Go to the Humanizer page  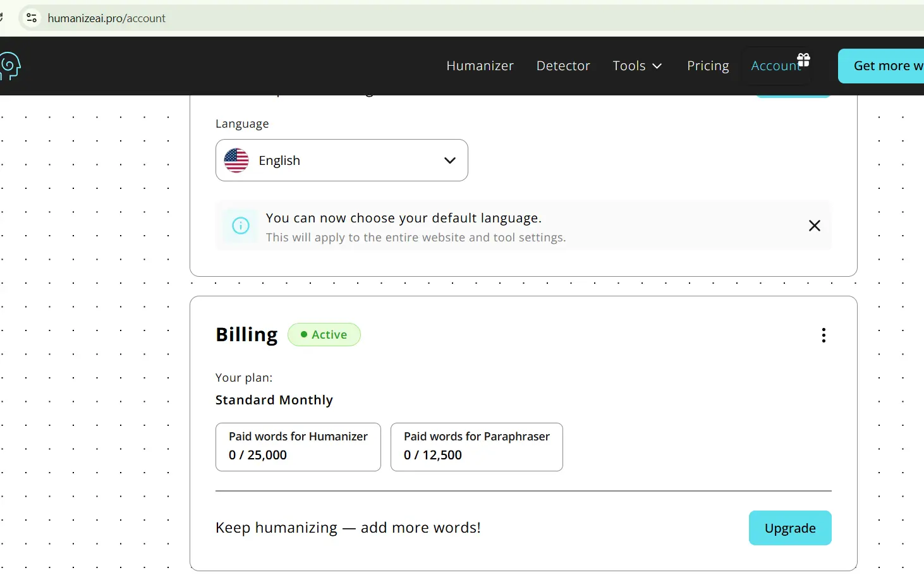[x=480, y=66]
